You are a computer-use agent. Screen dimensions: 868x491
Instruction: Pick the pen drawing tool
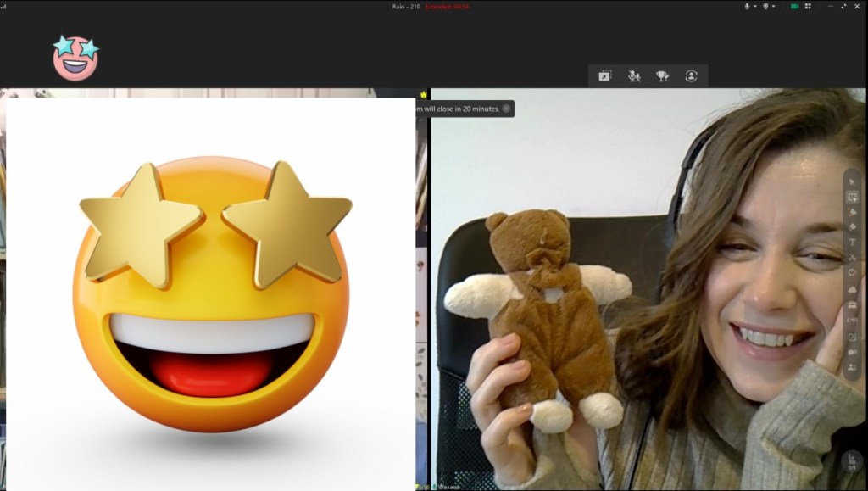852,212
